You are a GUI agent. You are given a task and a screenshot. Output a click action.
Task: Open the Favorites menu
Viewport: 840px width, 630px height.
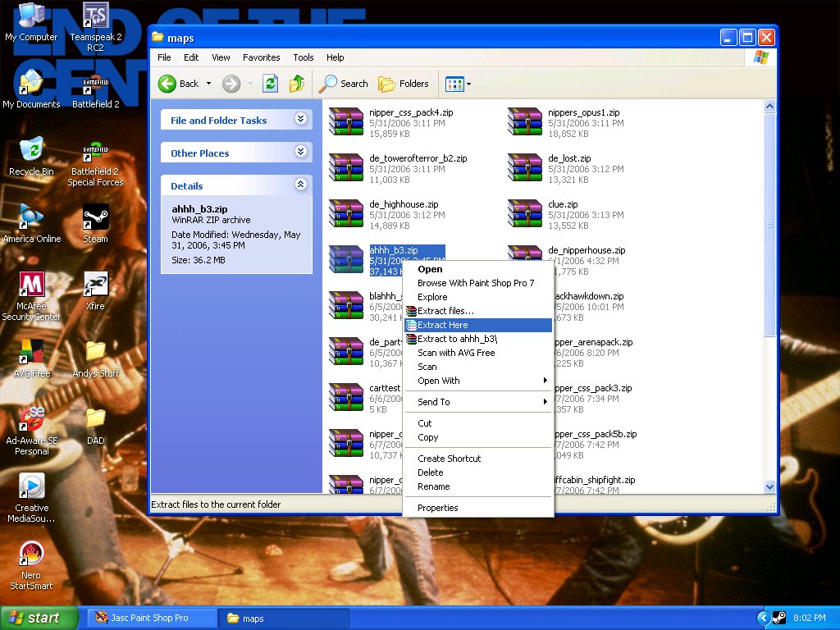click(261, 57)
